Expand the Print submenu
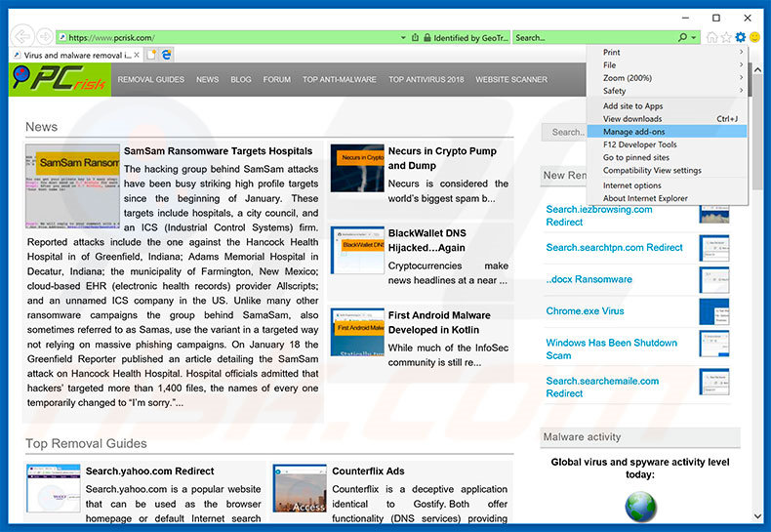The image size is (771, 532). click(668, 52)
